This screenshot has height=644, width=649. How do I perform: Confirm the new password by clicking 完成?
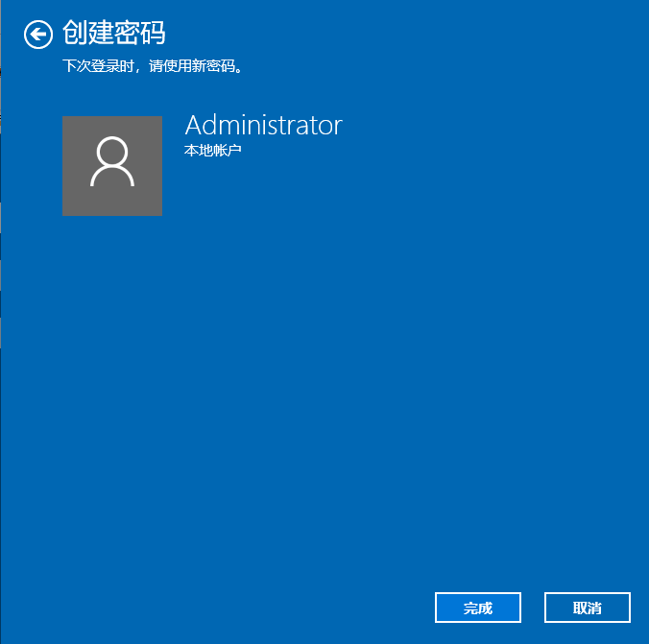[477, 608]
